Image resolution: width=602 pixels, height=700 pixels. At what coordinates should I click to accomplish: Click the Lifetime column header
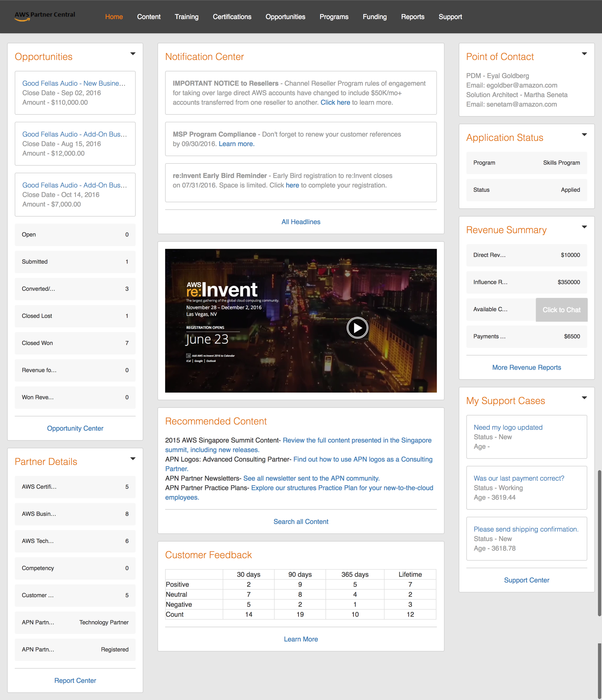pos(410,574)
